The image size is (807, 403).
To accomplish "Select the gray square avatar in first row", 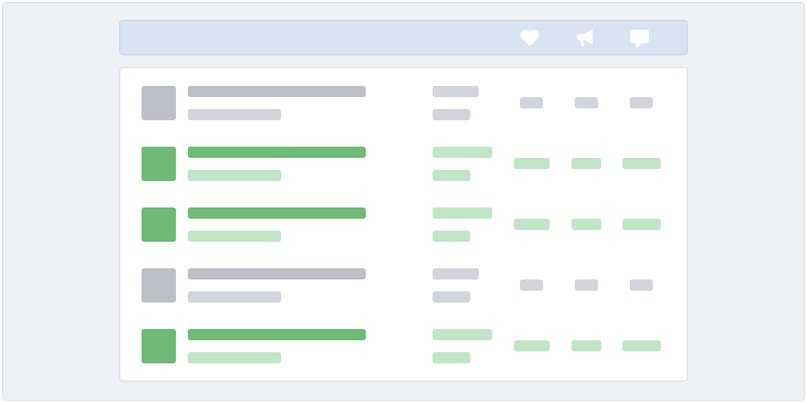I will click(158, 103).
